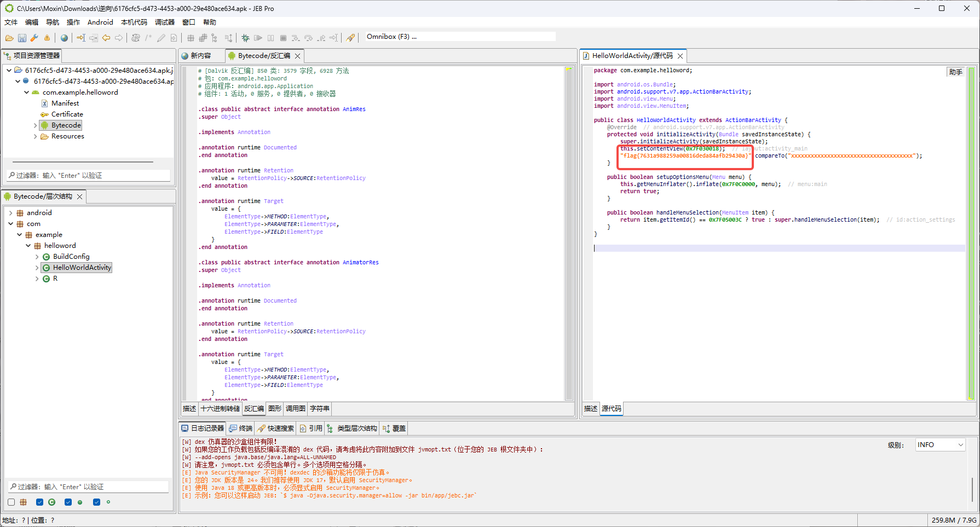The height and width of the screenshot is (527, 980).
Task: Open the log level INFO dropdown
Action: coord(940,445)
